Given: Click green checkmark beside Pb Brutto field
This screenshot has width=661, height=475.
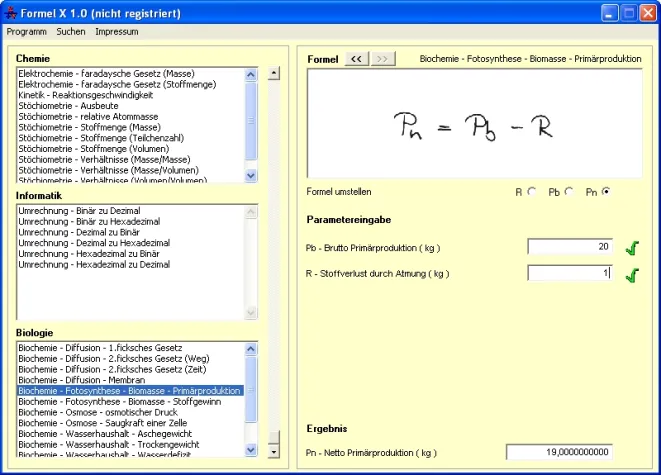Looking at the screenshot, I should (631, 248).
